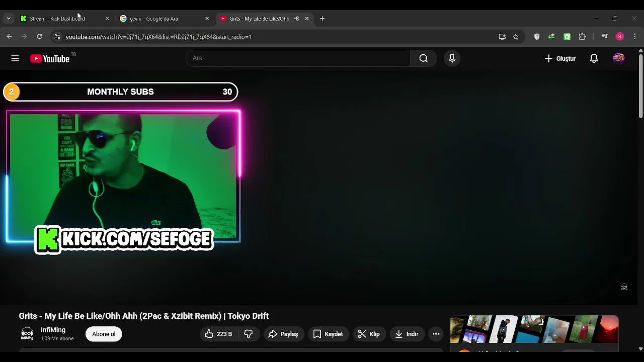
Task: Open a new browser tab
Action: point(323,19)
